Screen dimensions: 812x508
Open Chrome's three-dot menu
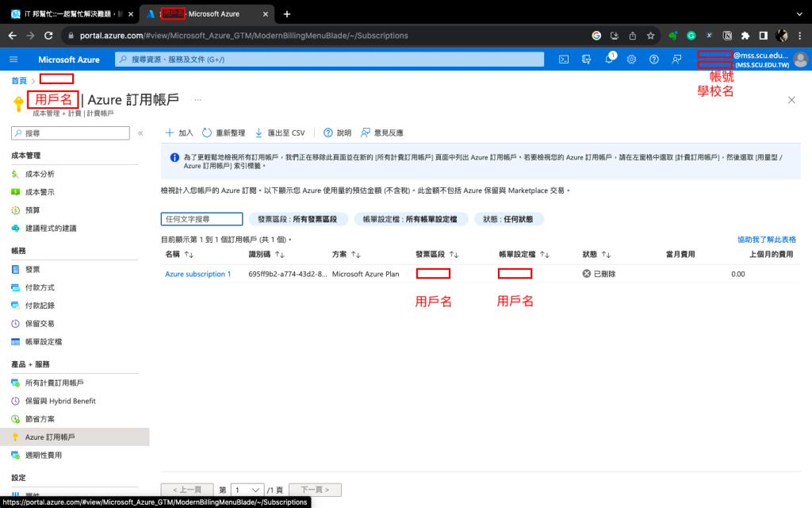click(x=800, y=36)
